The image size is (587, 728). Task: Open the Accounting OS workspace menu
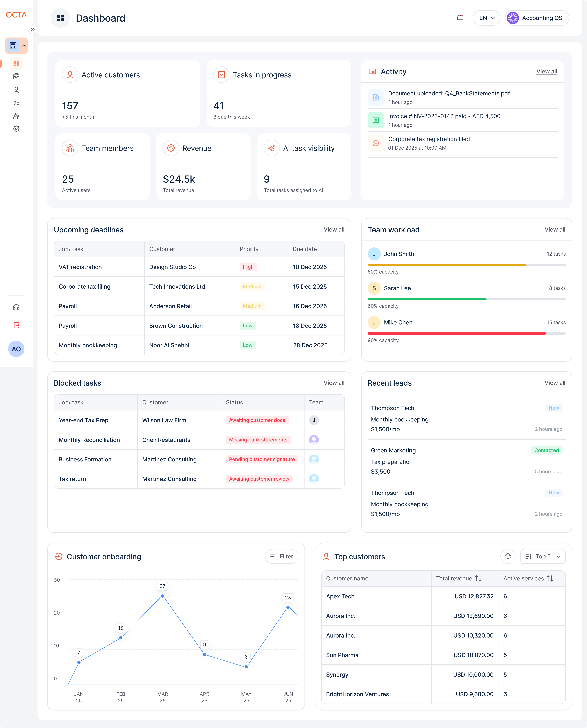coord(537,18)
